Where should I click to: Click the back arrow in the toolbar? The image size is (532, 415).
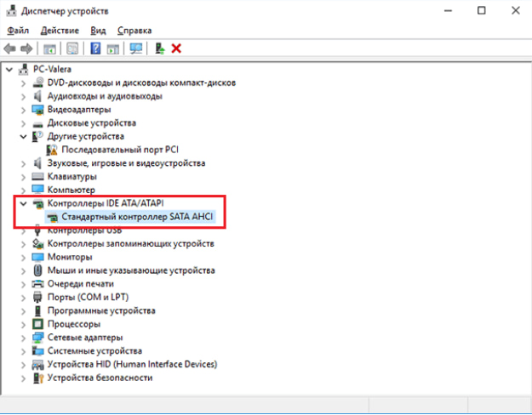click(x=10, y=48)
